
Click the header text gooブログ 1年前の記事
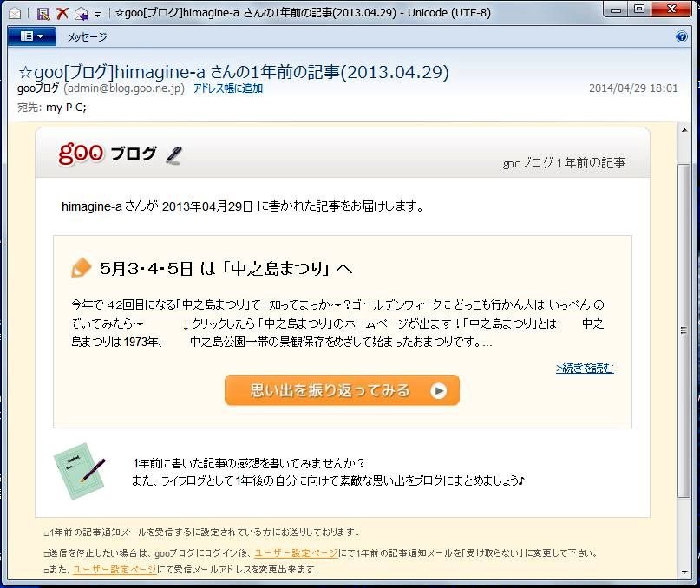564,163
